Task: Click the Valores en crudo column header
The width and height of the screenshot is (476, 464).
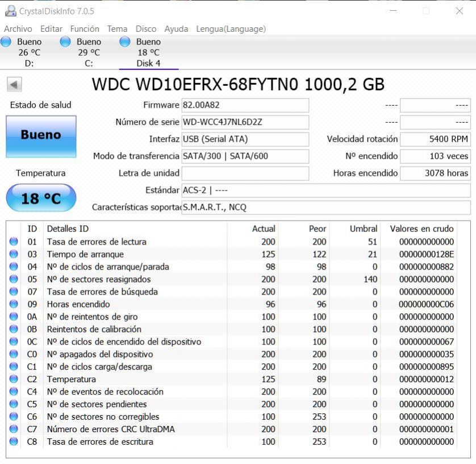Action: click(x=419, y=229)
